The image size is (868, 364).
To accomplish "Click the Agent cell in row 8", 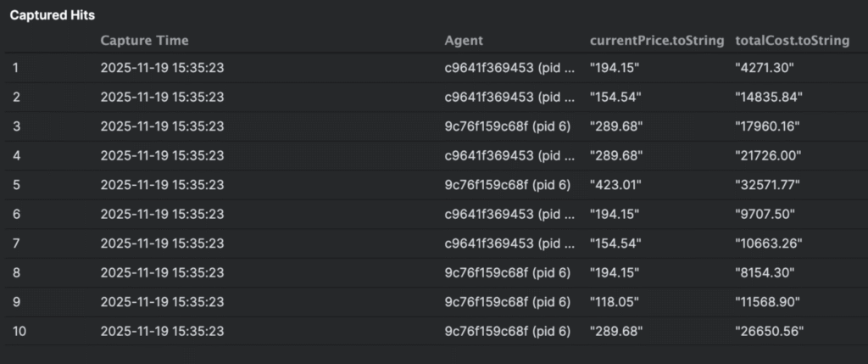I will pyautogui.click(x=507, y=272).
